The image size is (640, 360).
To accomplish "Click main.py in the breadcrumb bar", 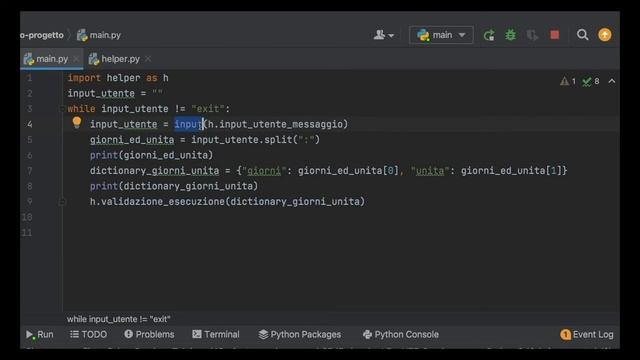I will (99, 35).
